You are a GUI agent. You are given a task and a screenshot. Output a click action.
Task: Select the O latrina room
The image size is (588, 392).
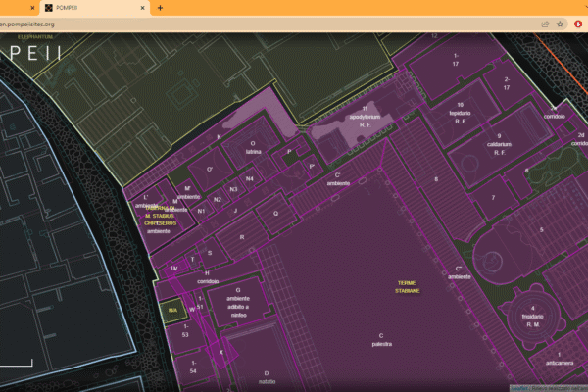pyautogui.click(x=253, y=147)
